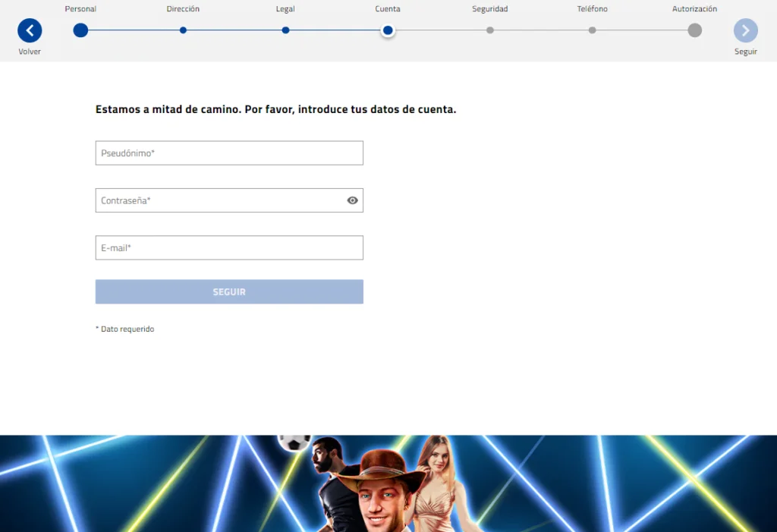Click the Seguir forward arrow icon
Image resolution: width=777 pixels, height=532 pixels.
point(745,30)
